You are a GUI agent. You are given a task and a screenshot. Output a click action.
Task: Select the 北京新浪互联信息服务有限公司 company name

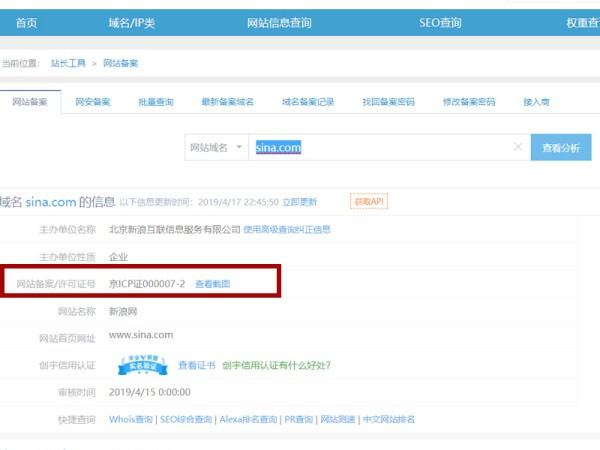(x=175, y=229)
